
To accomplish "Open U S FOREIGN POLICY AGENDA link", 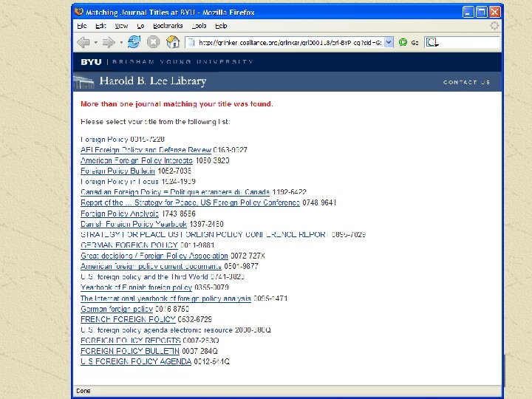I will tap(136, 361).
